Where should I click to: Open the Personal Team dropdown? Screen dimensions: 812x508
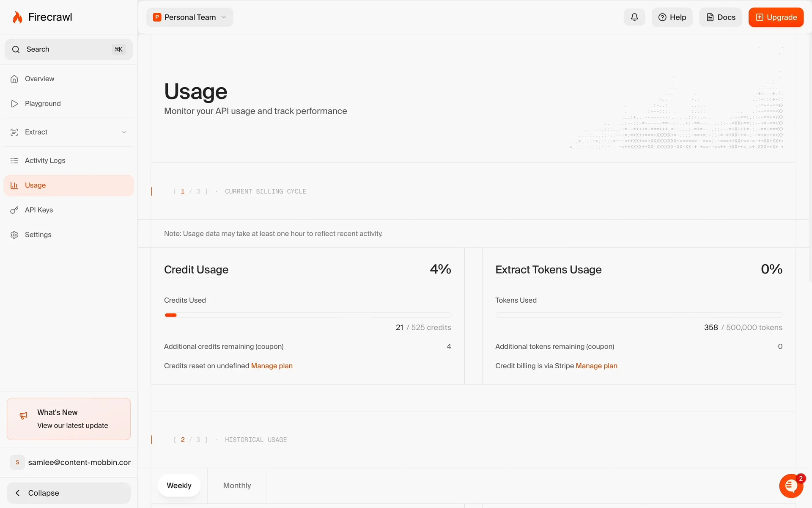click(x=189, y=17)
